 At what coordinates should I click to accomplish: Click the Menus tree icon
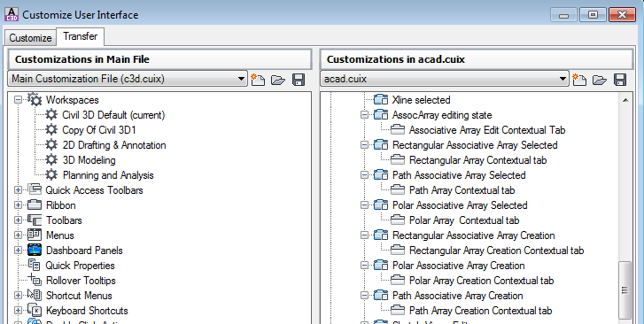pyautogui.click(x=35, y=235)
